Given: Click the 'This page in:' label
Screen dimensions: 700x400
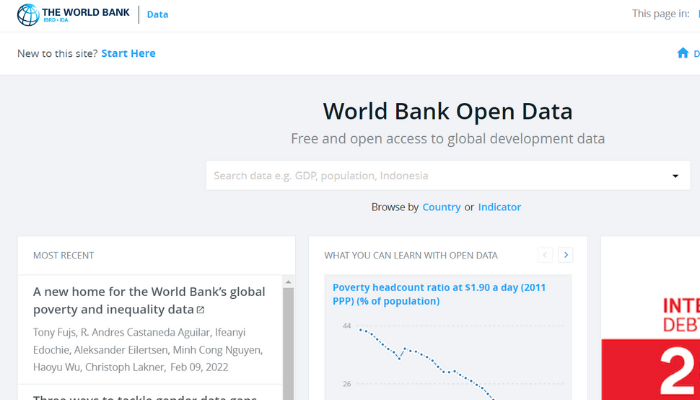Looking at the screenshot, I should pyautogui.click(x=661, y=14).
